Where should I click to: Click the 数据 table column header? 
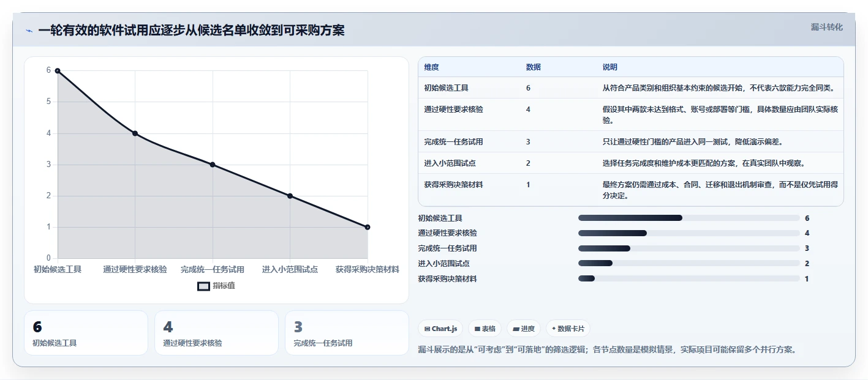533,67
